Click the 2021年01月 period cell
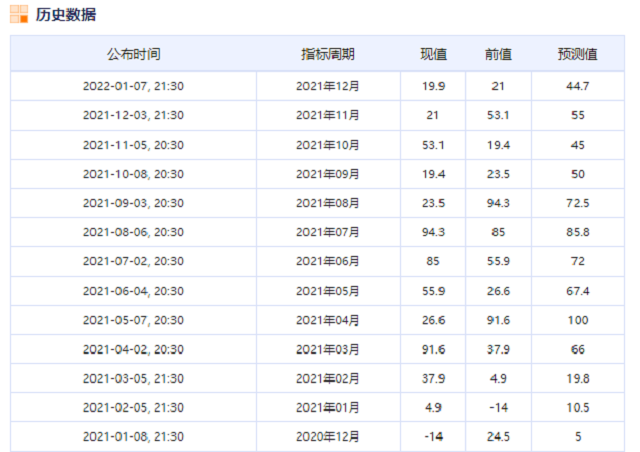 point(327,407)
